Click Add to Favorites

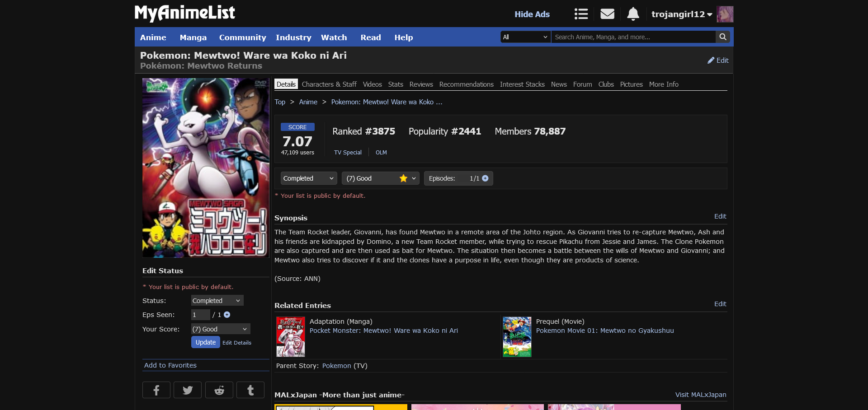(x=170, y=365)
